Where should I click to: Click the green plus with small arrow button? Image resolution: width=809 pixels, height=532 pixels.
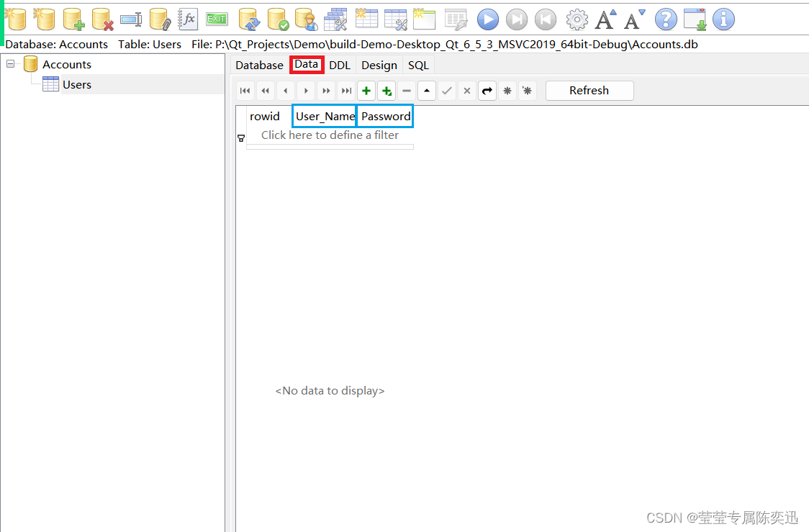coord(387,91)
